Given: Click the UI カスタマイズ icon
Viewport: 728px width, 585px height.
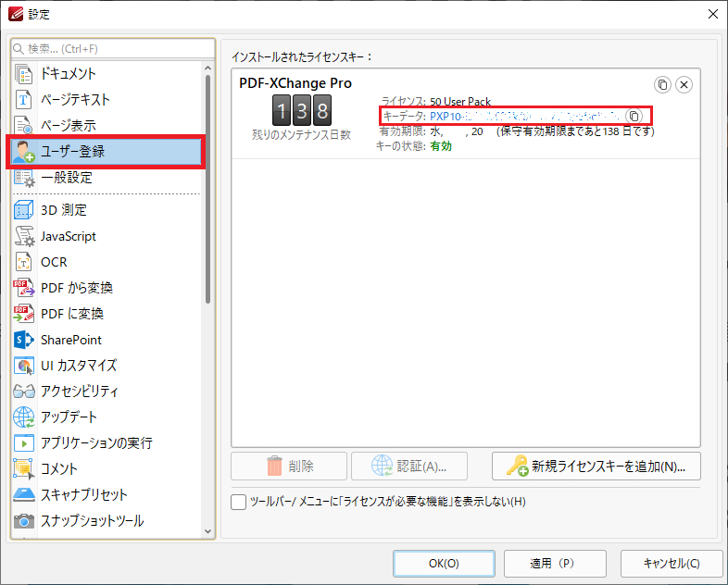Looking at the screenshot, I should pos(24,366).
